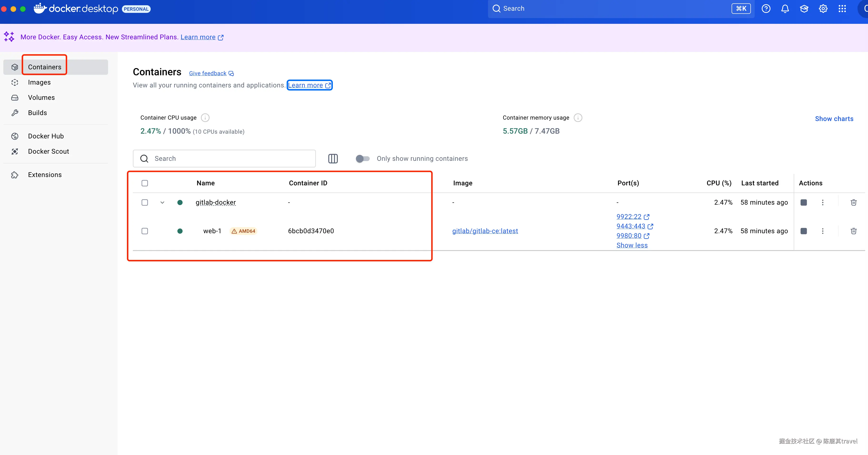This screenshot has height=455, width=868.
Task: Open notifications bell icon
Action: click(785, 9)
